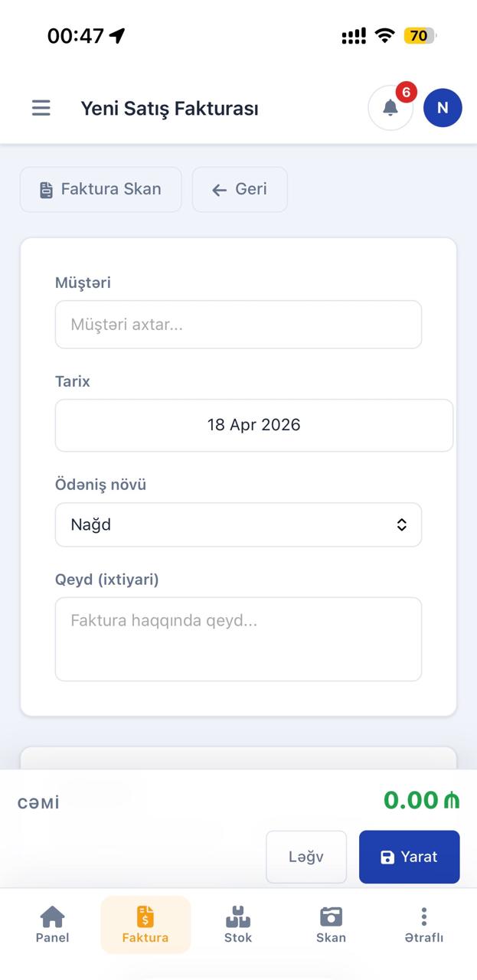477x980 pixels.
Task: Open the navigation hamburger menu
Action: (x=41, y=108)
